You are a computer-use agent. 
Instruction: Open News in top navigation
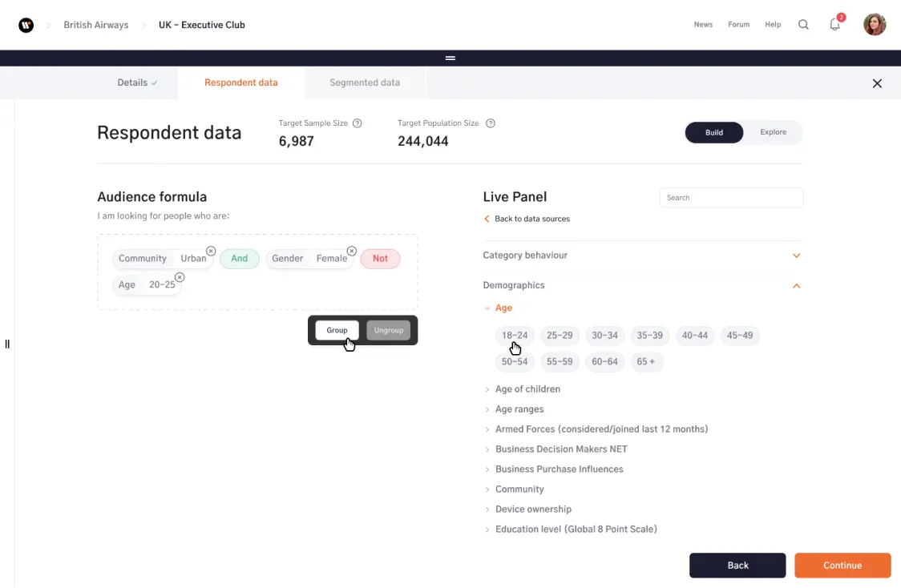tap(703, 25)
